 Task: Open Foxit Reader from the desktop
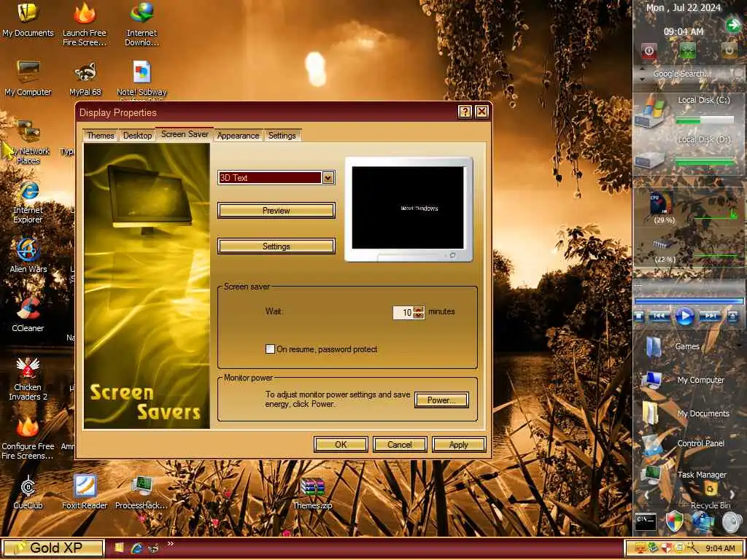tap(85, 492)
